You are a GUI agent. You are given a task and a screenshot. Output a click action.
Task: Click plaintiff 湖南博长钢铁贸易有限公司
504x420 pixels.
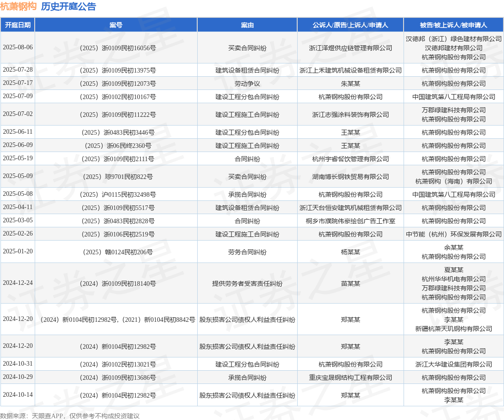tap(350, 177)
